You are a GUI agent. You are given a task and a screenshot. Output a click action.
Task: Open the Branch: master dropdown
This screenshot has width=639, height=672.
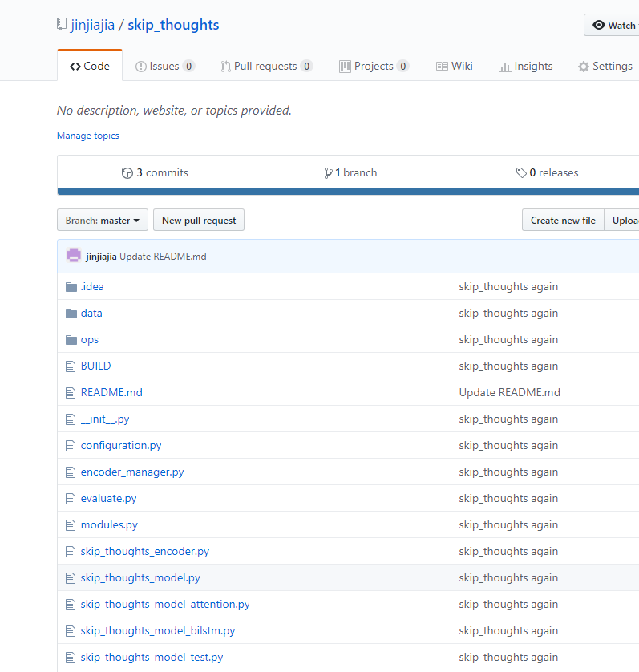[103, 220]
